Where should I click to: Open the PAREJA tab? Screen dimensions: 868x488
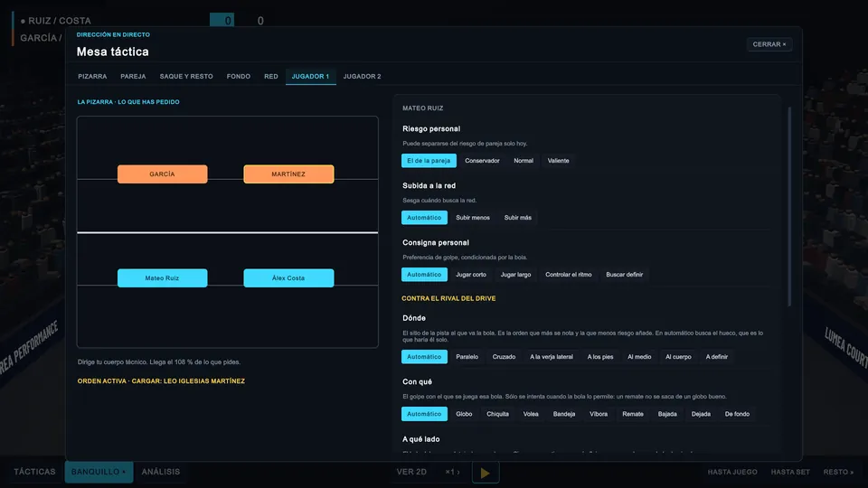(133, 76)
